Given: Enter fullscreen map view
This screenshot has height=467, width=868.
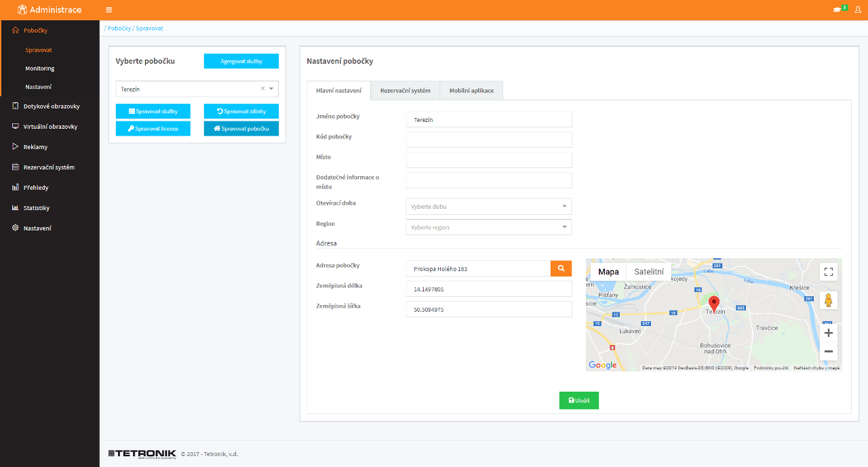Looking at the screenshot, I should pyautogui.click(x=828, y=272).
